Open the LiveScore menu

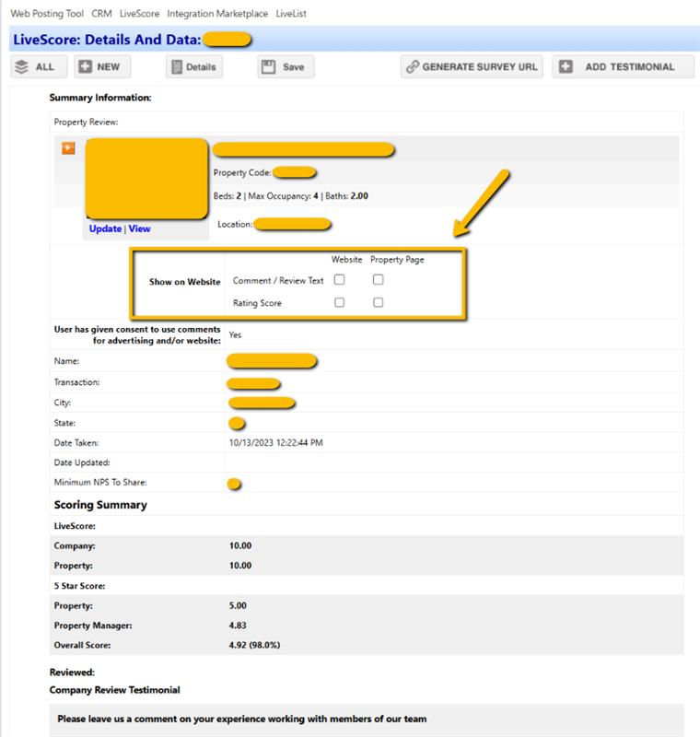click(139, 14)
